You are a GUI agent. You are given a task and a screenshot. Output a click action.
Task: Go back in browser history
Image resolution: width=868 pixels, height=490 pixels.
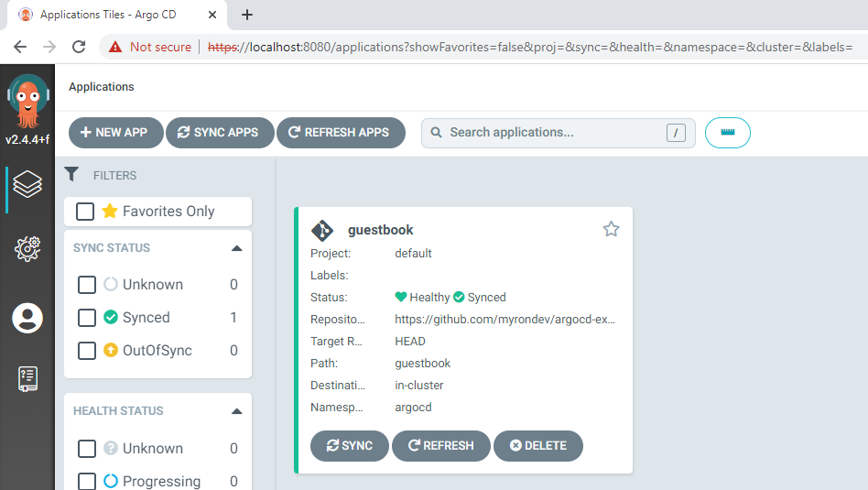[20, 47]
